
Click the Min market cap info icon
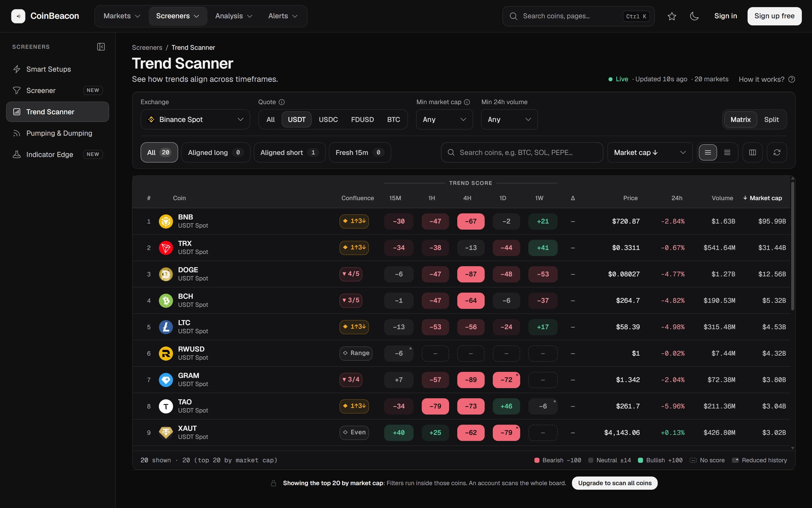[x=467, y=102]
